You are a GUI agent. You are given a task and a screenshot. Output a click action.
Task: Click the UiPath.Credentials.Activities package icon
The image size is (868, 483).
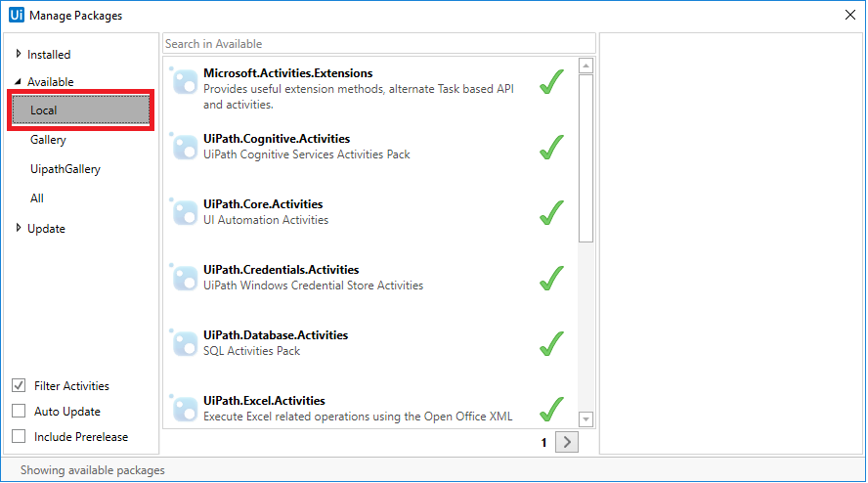click(x=185, y=278)
